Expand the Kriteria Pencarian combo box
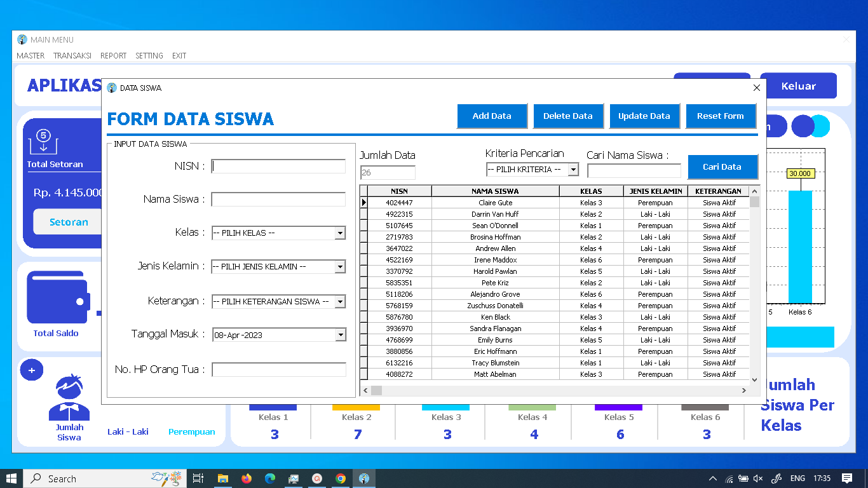Image resolution: width=868 pixels, height=488 pixels. tap(573, 169)
